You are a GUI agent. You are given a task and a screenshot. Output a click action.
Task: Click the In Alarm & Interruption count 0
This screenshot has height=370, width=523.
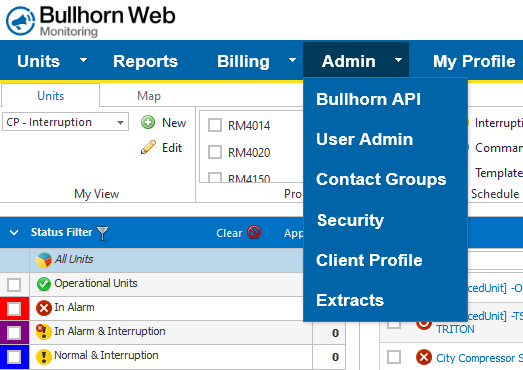pos(335,333)
